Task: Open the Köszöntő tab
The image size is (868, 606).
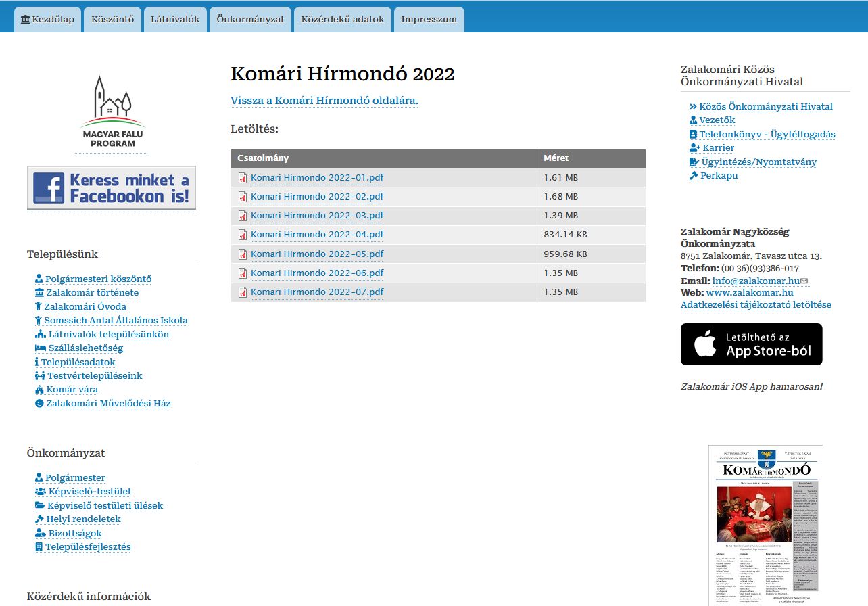Action: pos(112,20)
